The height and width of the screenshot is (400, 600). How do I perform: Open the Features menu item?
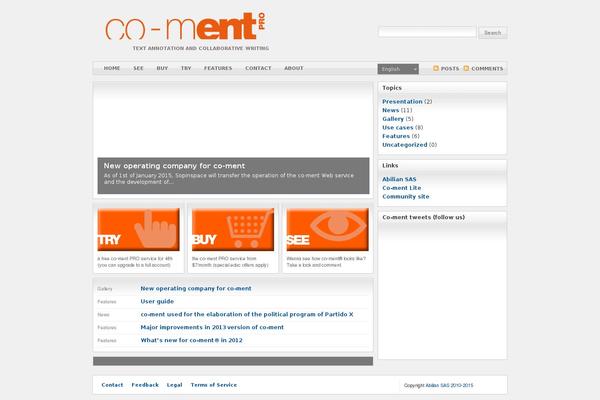218,68
